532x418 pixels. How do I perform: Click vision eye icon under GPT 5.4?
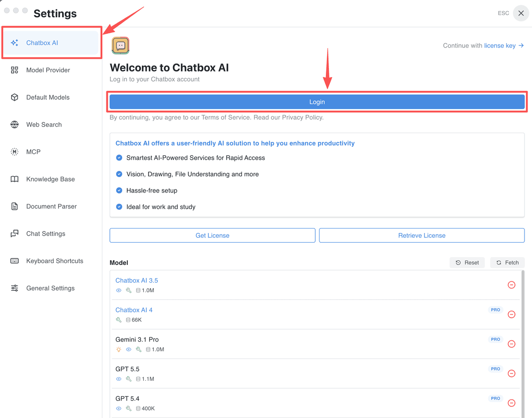pyautogui.click(x=119, y=409)
